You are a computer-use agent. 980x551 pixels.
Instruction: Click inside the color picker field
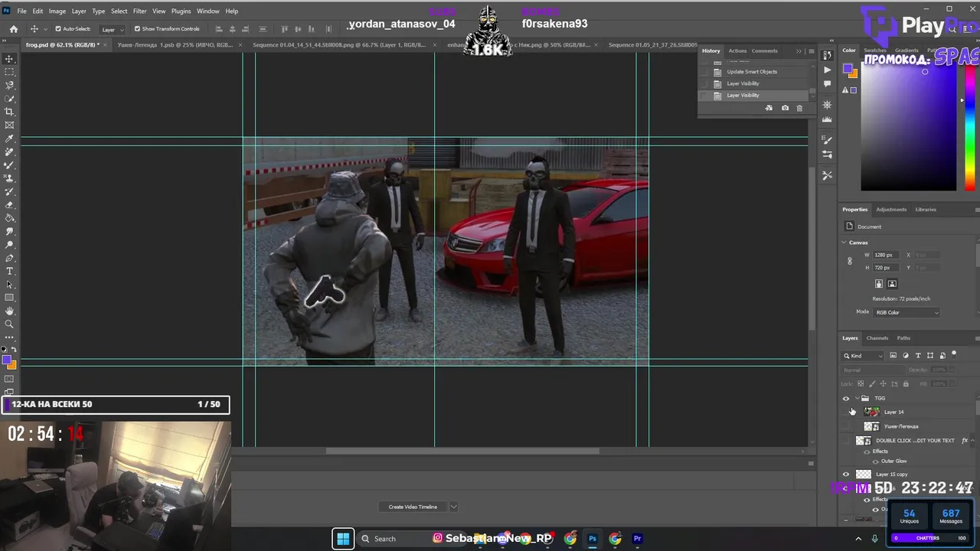909,126
